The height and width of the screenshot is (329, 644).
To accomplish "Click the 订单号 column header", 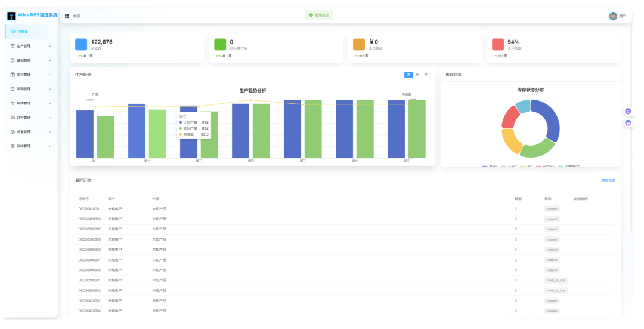I will pyautogui.click(x=83, y=199).
